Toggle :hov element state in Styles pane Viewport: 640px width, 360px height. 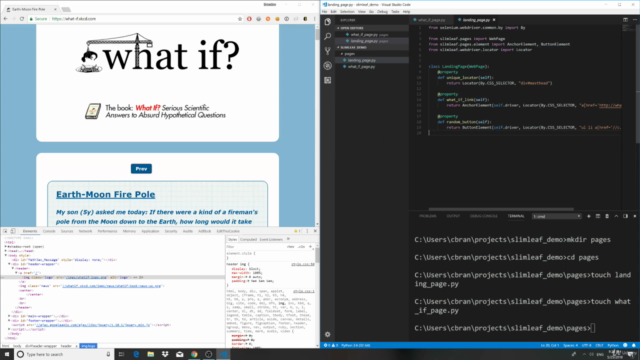(291, 247)
